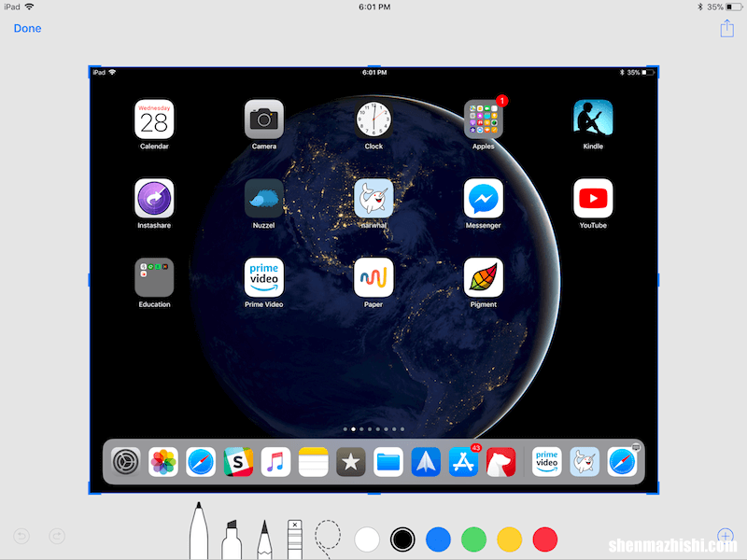The width and height of the screenshot is (747, 560).
Task: Select the eraser tool
Action: pos(295,539)
